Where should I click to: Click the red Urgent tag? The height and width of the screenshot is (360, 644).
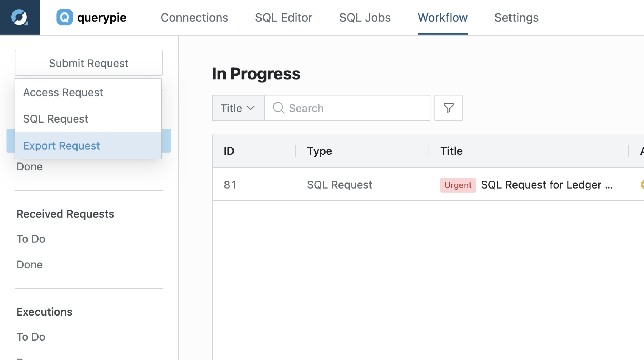(x=458, y=185)
